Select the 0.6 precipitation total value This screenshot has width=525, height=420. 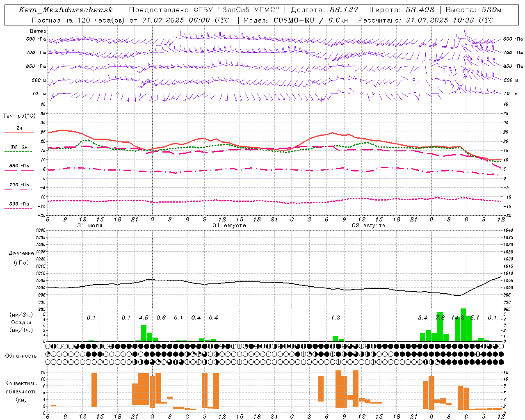(161, 318)
